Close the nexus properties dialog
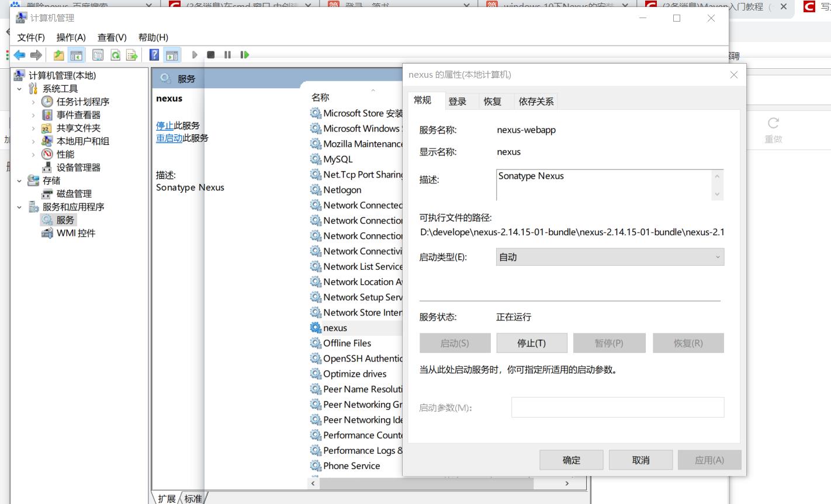 pyautogui.click(x=734, y=75)
